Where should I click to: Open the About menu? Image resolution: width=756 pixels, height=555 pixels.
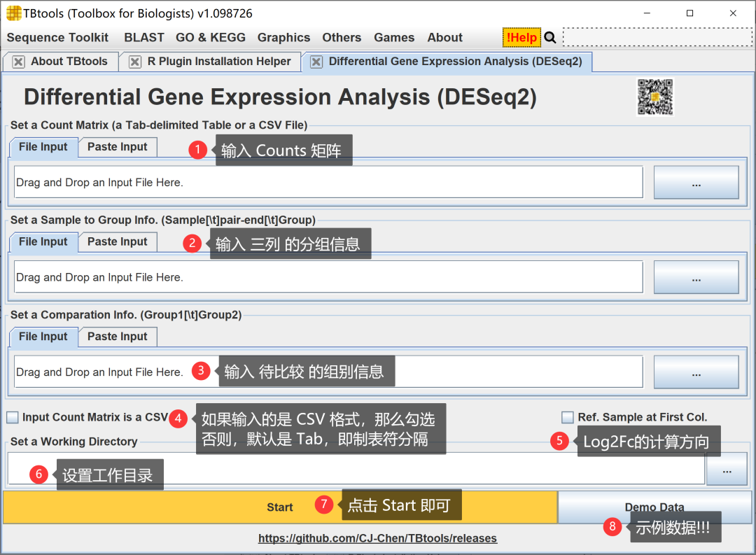tap(444, 38)
